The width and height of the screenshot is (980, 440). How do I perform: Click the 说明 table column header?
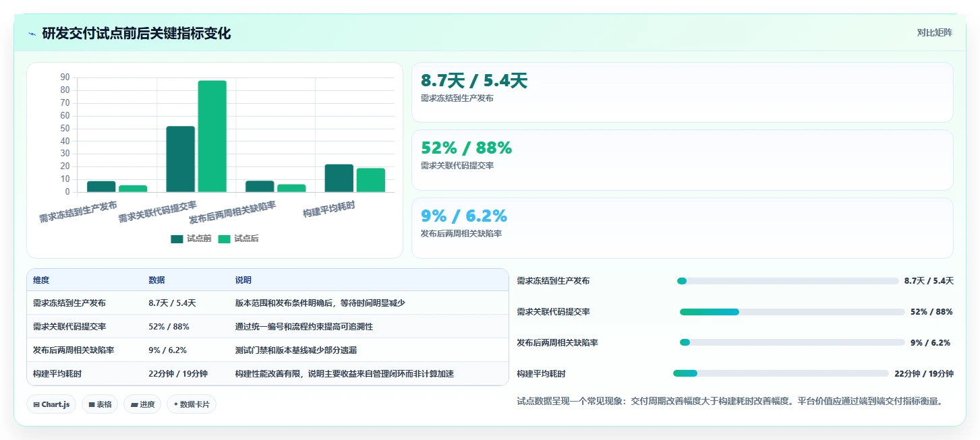(x=243, y=280)
